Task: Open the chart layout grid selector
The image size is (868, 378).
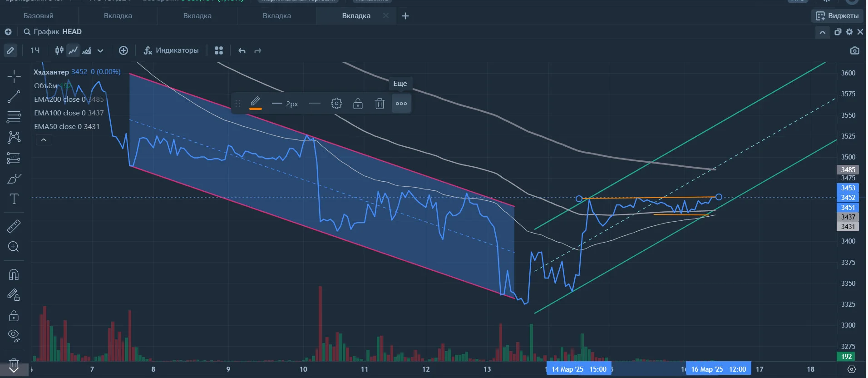Action: [x=219, y=50]
